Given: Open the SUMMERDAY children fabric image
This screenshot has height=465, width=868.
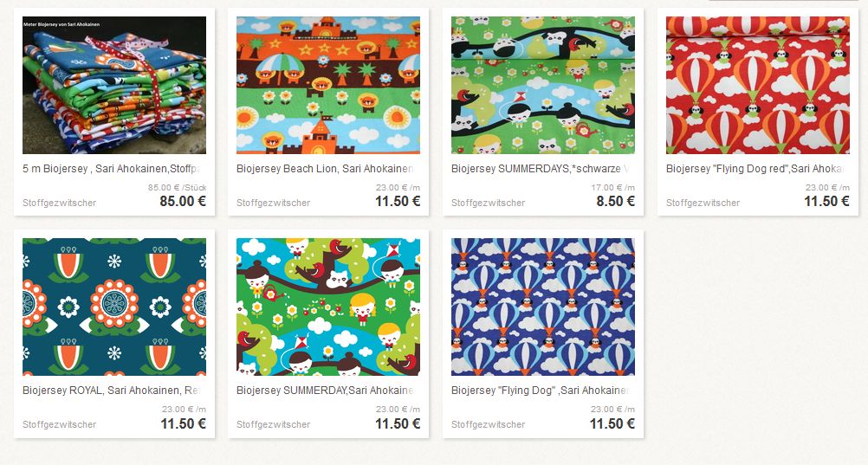Looking at the screenshot, I should (x=328, y=307).
